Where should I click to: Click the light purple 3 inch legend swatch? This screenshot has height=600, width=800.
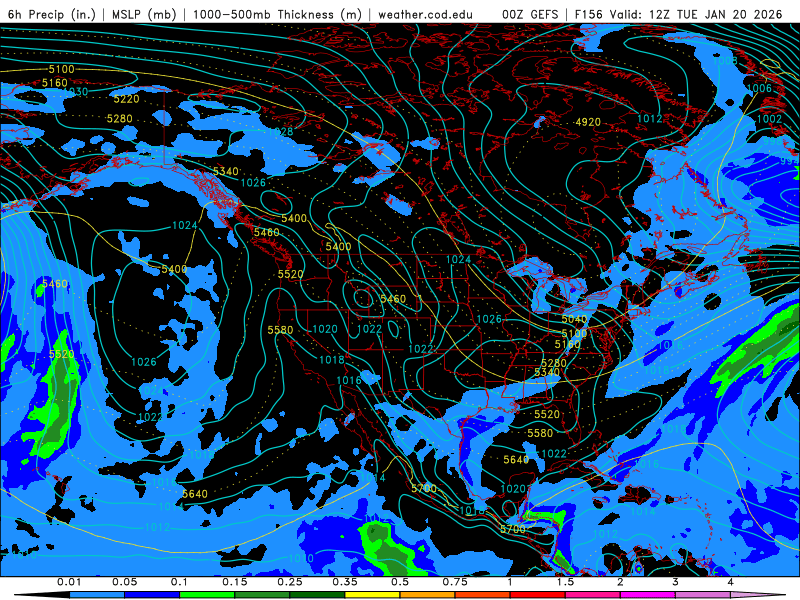(x=703, y=595)
